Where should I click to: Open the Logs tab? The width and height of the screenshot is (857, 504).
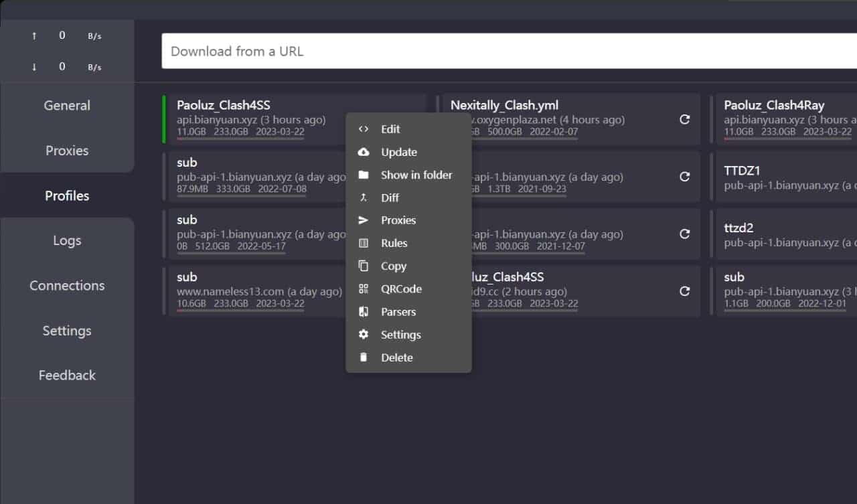67,240
